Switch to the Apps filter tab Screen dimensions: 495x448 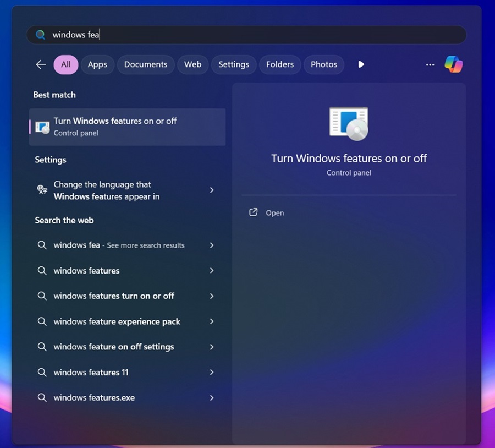click(x=97, y=64)
